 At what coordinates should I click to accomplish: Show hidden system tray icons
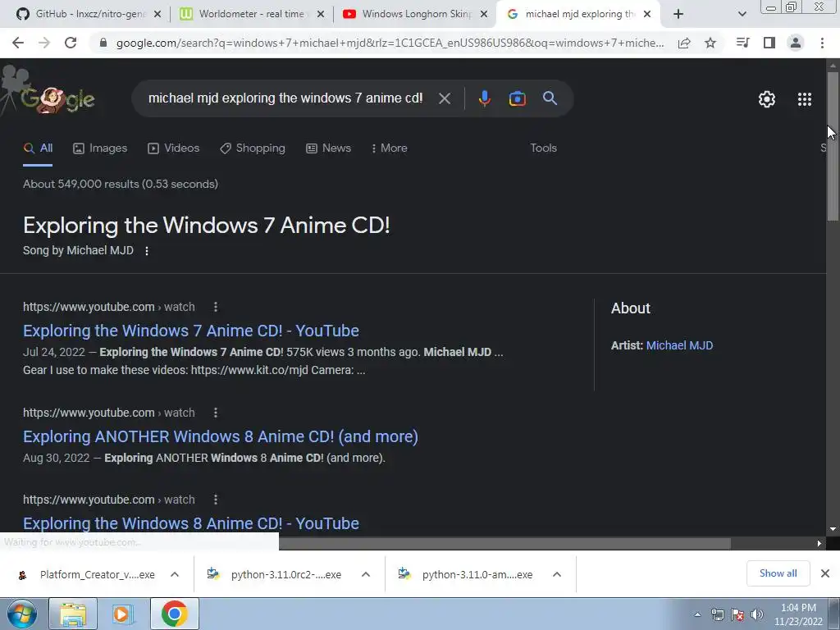(697, 614)
